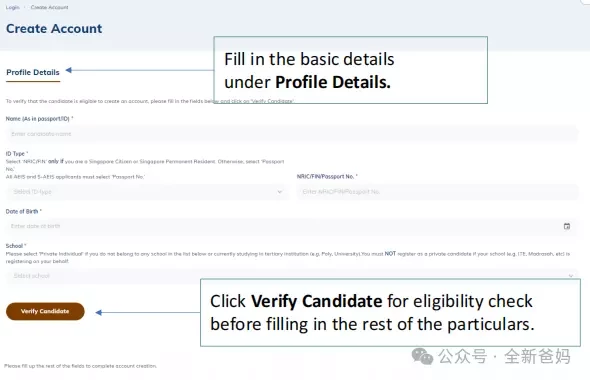The height and width of the screenshot is (380, 590).
Task: Click the Fill in basic details callout box
Action: point(351,70)
